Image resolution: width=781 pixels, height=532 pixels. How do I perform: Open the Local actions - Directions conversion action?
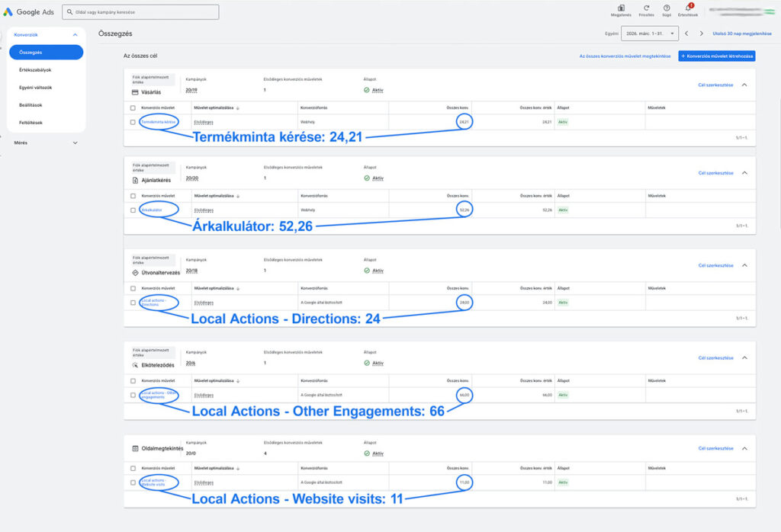pos(153,303)
